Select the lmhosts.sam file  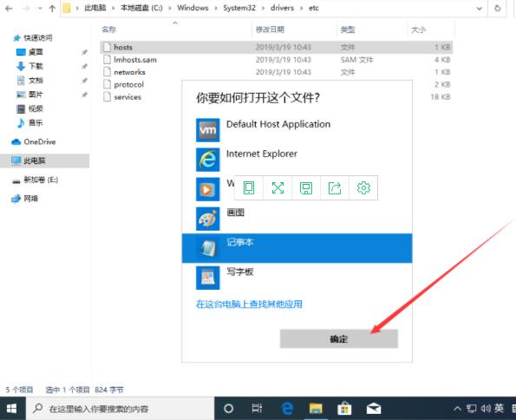[277, 60]
